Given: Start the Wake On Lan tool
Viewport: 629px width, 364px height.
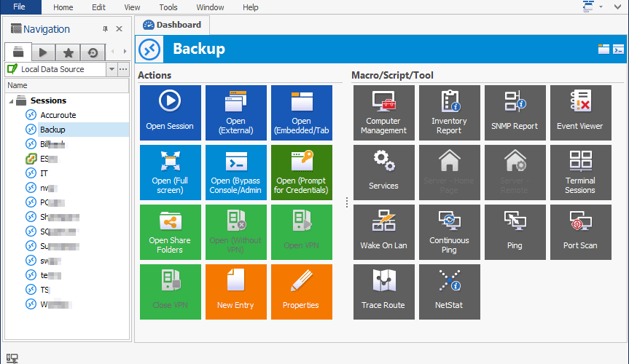Looking at the screenshot, I should click(383, 230).
